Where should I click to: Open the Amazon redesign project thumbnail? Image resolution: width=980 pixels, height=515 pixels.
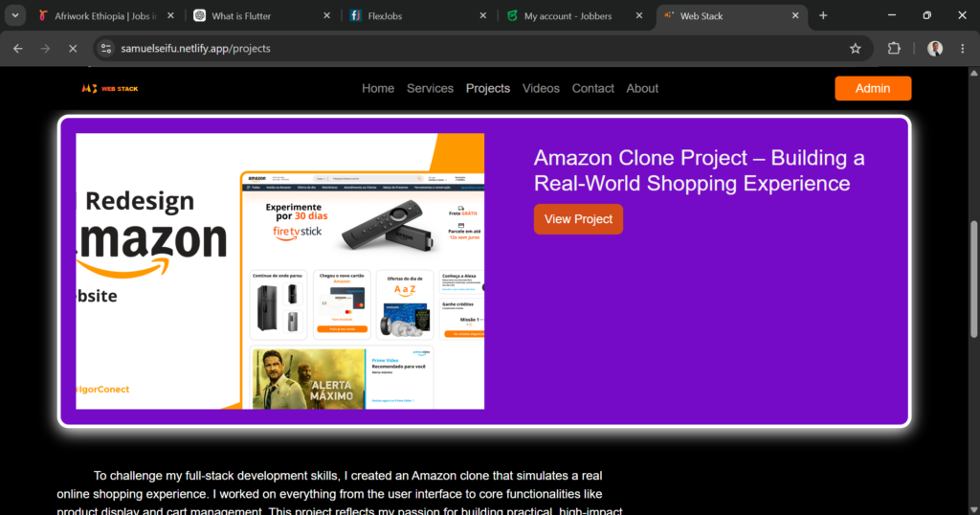point(280,271)
